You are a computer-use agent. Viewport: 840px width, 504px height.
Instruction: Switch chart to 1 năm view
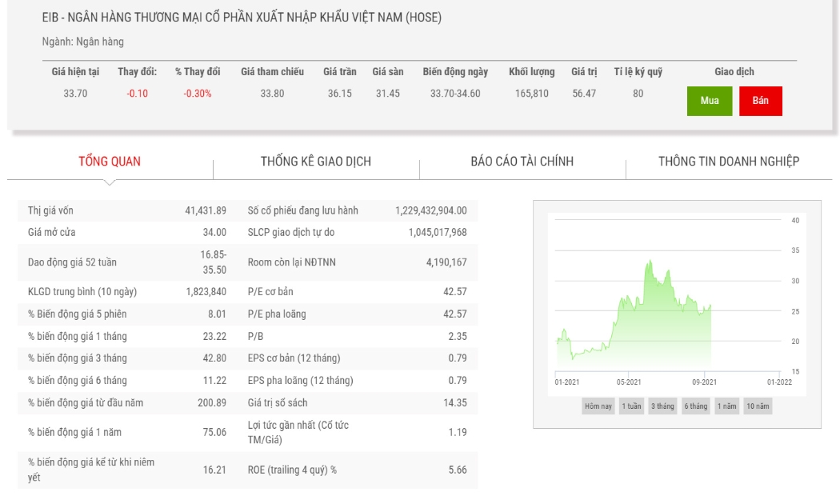click(x=727, y=406)
